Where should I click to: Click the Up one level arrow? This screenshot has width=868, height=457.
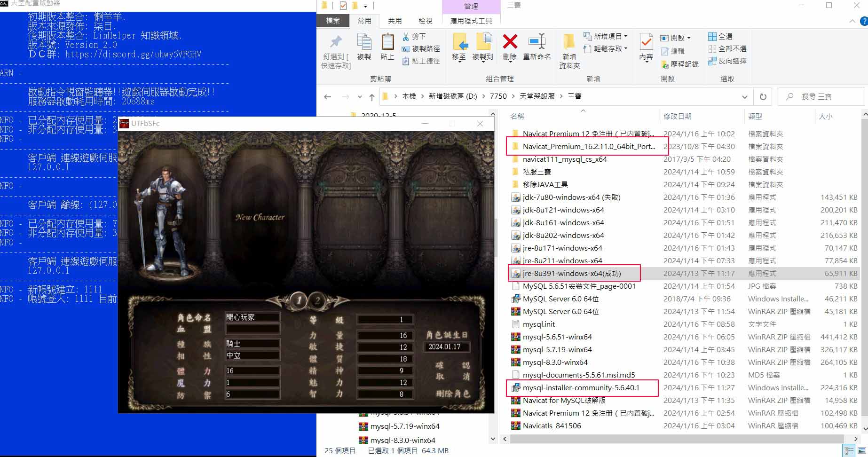tap(371, 96)
